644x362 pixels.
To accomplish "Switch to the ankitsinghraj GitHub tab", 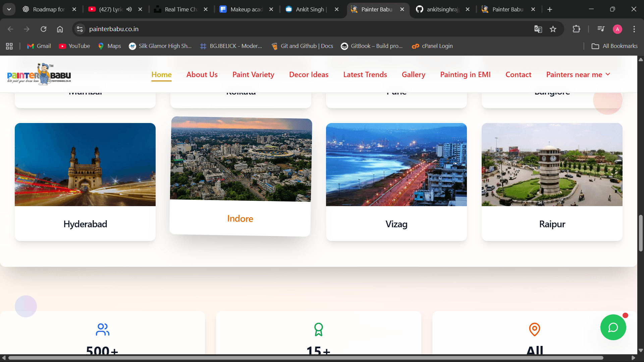I will click(442, 9).
